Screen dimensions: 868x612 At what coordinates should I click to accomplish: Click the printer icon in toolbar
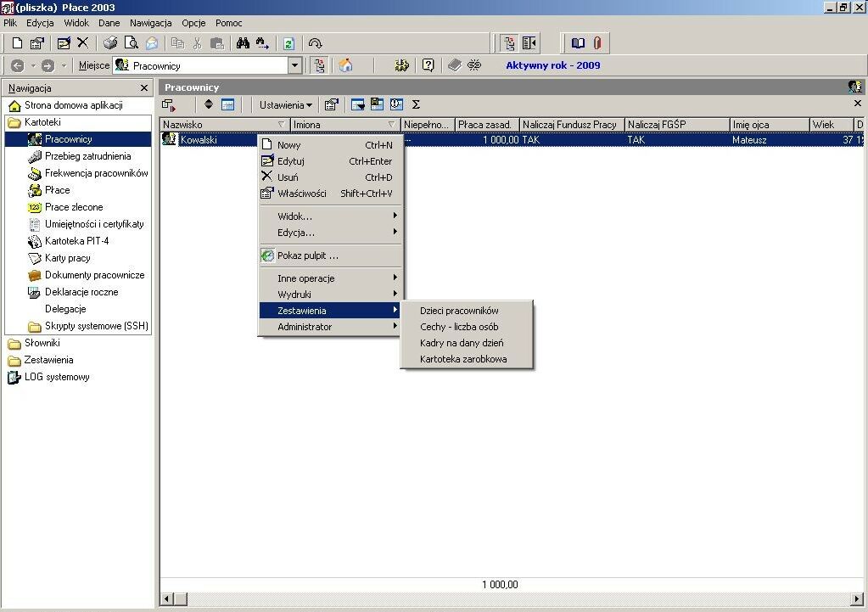[x=110, y=43]
